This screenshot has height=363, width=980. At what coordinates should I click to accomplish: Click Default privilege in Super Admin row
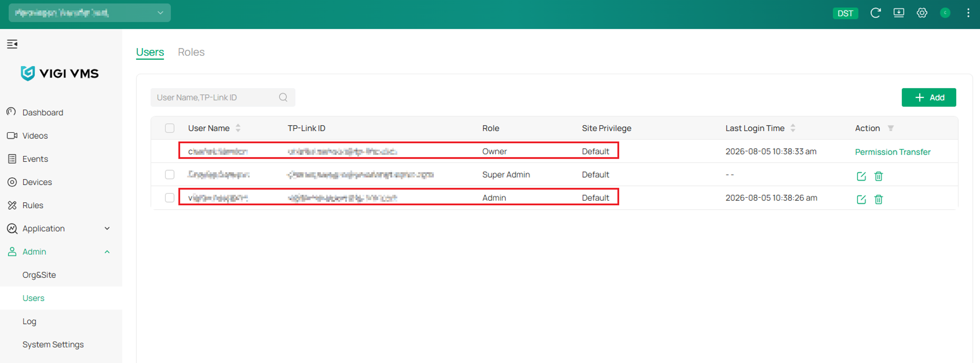tap(595, 174)
